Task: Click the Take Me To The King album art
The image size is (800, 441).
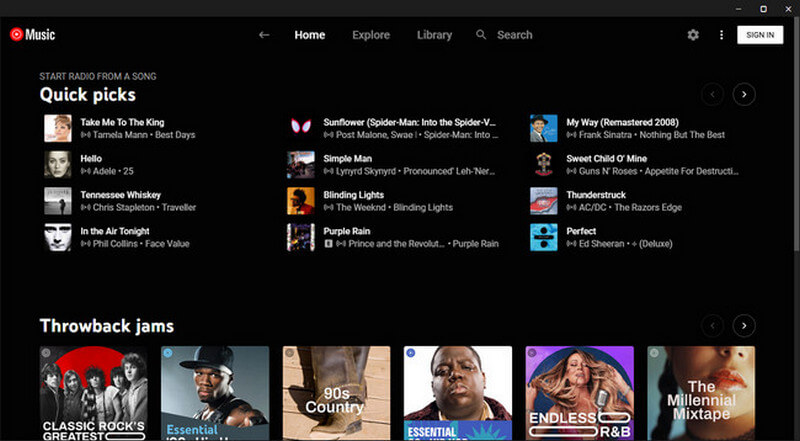Action: tap(58, 128)
